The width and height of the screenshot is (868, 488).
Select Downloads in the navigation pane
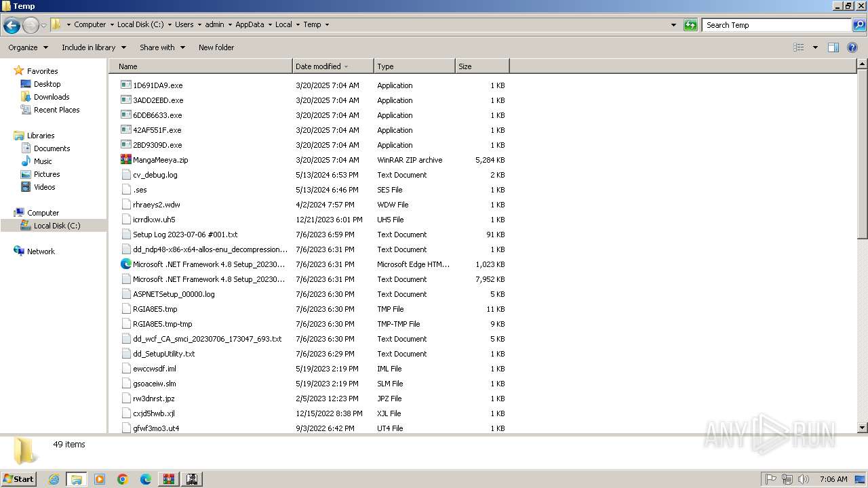[x=45, y=97]
